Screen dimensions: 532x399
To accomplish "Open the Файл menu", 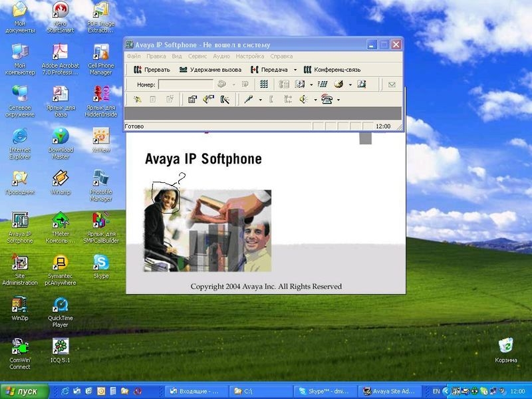I will 133,57.
